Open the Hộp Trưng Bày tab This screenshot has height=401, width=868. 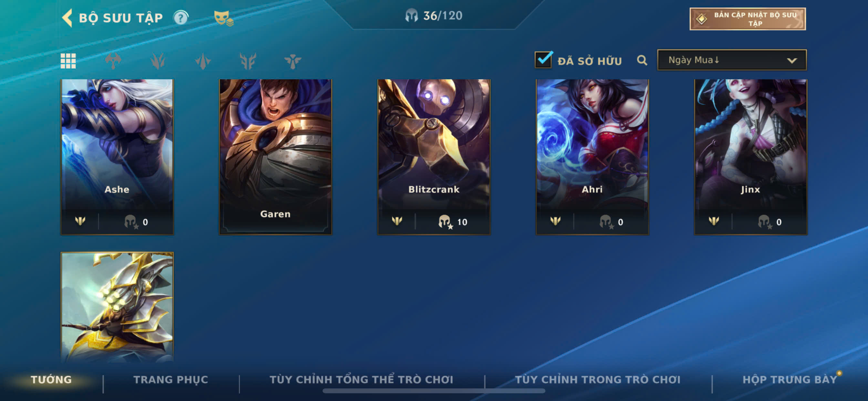coord(790,380)
